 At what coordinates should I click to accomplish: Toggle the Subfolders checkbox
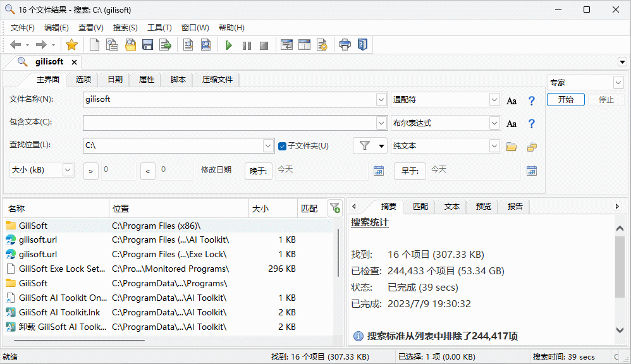(283, 146)
